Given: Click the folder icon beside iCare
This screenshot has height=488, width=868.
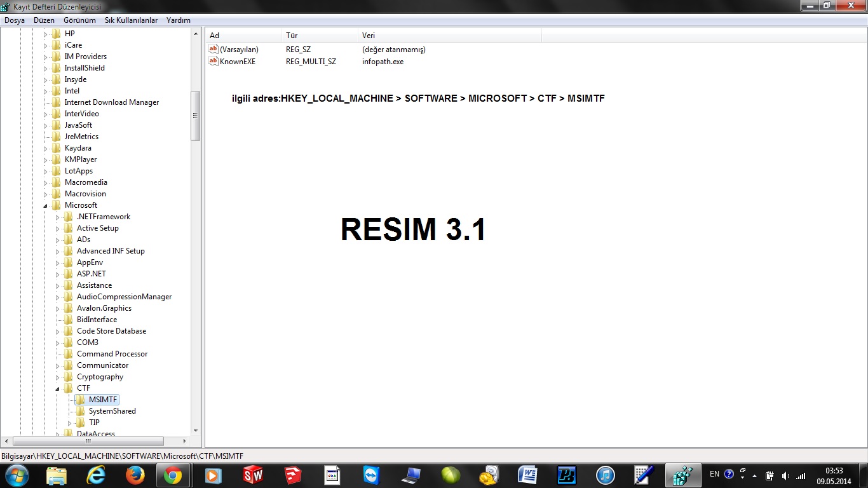Looking at the screenshot, I should pyautogui.click(x=57, y=45).
